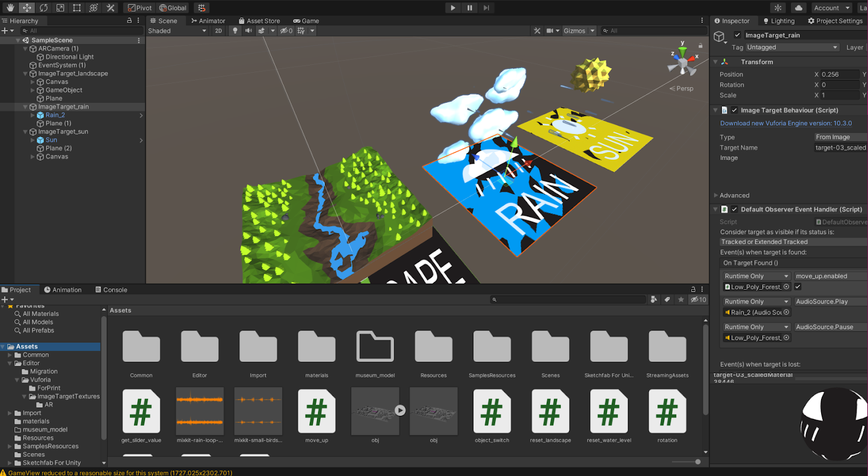Select the combined Transform tool
This screenshot has width=868, height=476.
(x=93, y=8)
